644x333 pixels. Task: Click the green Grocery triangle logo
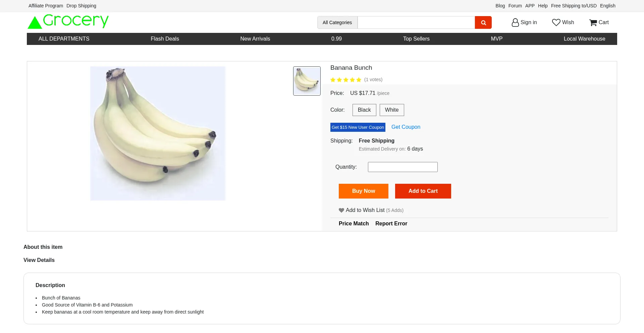click(x=35, y=23)
